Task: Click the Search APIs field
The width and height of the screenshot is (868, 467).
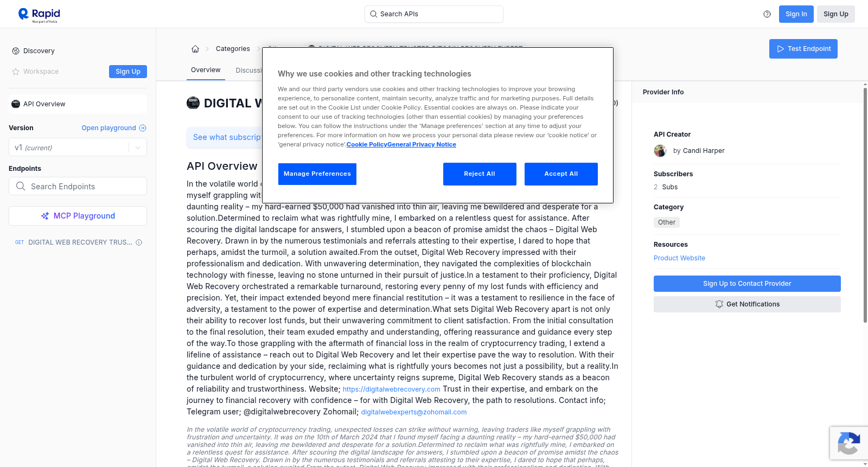Action: (434, 14)
